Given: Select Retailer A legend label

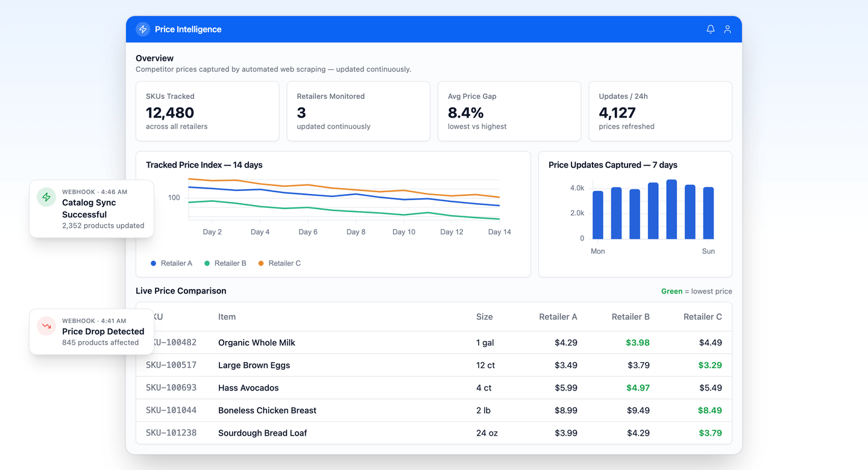Looking at the screenshot, I should (177, 263).
